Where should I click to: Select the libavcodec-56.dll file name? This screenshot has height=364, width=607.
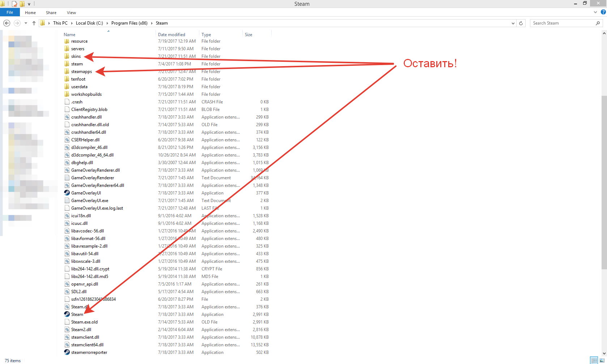pyautogui.click(x=88, y=231)
